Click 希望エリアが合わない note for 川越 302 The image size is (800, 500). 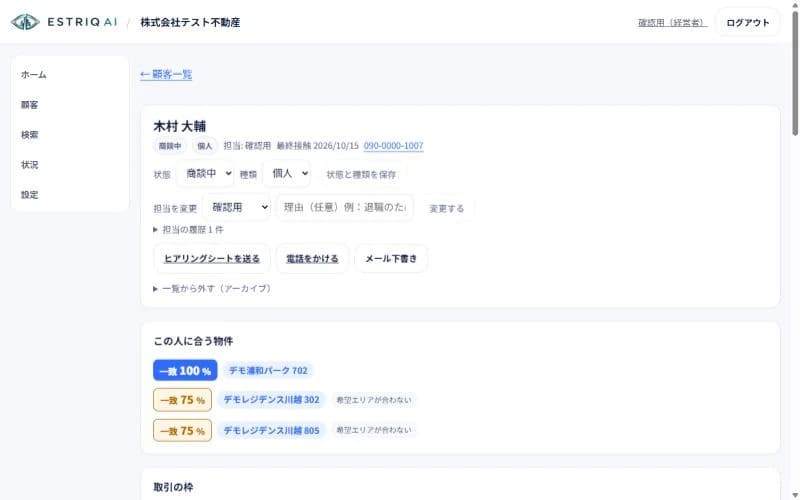coord(373,399)
